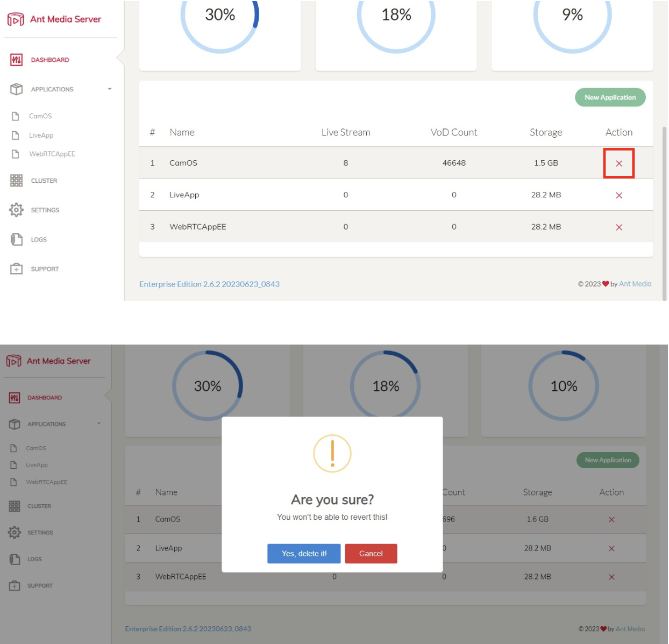Open WebRTCAppEE sidebar link in the upper screenshot
Screen dimensions: 669x644
(52, 154)
